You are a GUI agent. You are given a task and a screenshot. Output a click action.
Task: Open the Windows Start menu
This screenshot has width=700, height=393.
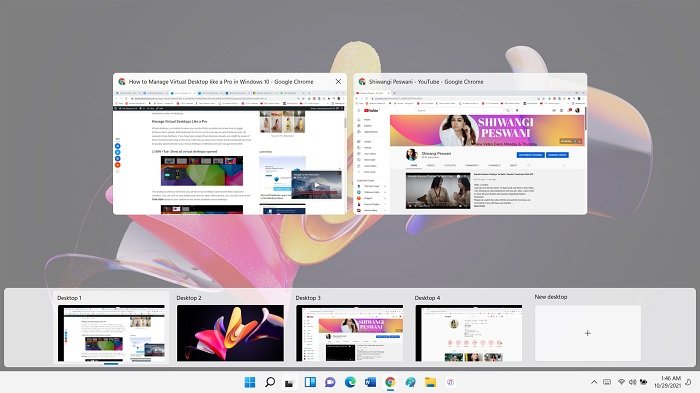(250, 382)
